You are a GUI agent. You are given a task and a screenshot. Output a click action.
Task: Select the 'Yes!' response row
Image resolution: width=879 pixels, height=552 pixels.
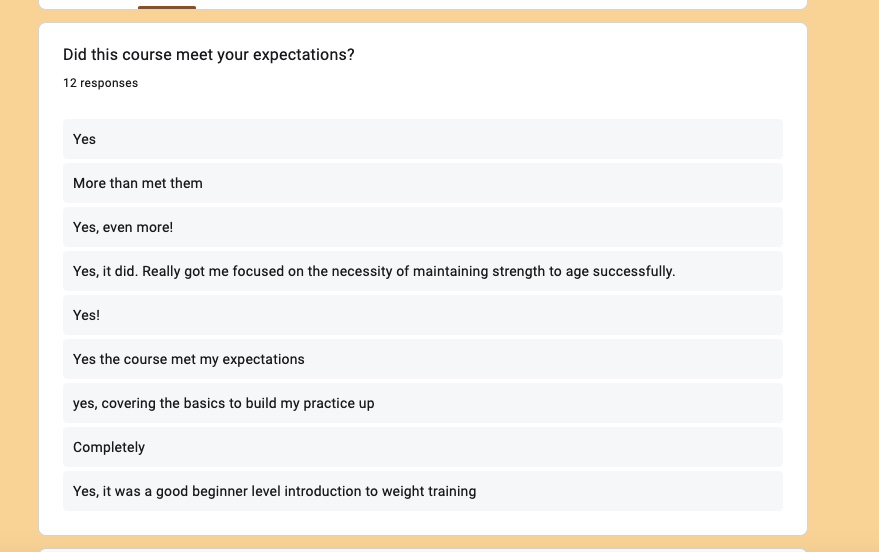[x=423, y=315]
